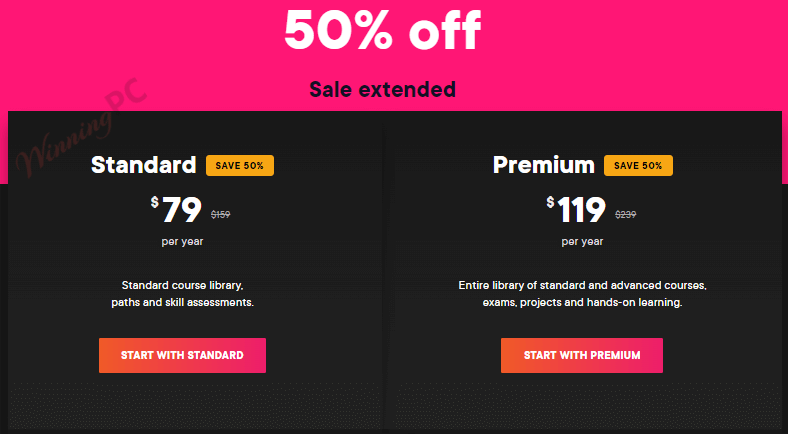Viewport: 788px width, 434px height.
Task: Click the Premium entire library description
Action: pos(582,285)
